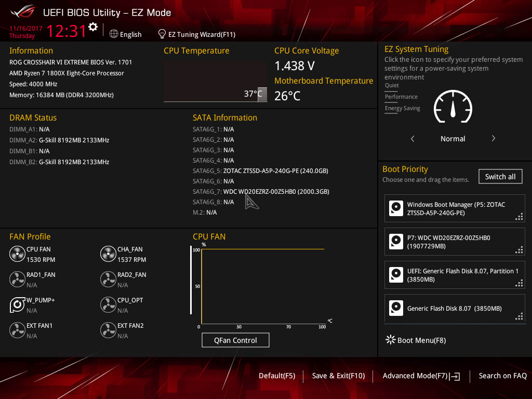532x399 pixels.
Task: Click the 11/16/2017 date text
Action: 26,29
